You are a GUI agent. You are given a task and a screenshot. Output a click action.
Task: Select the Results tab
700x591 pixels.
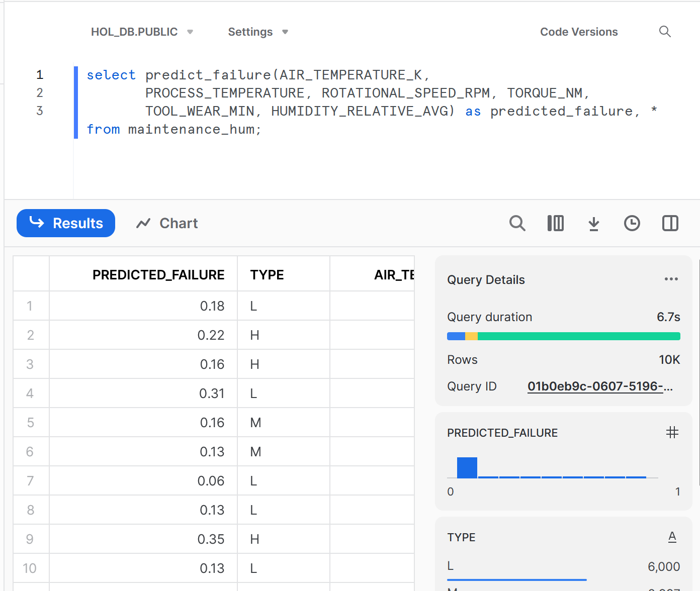tap(66, 223)
